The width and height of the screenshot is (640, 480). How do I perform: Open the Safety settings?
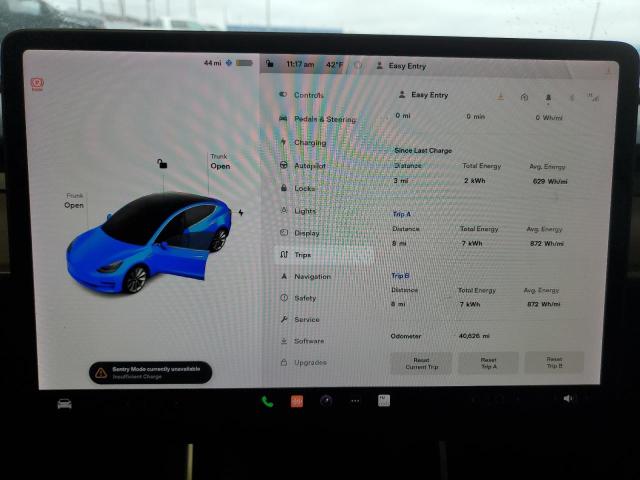pyautogui.click(x=298, y=298)
